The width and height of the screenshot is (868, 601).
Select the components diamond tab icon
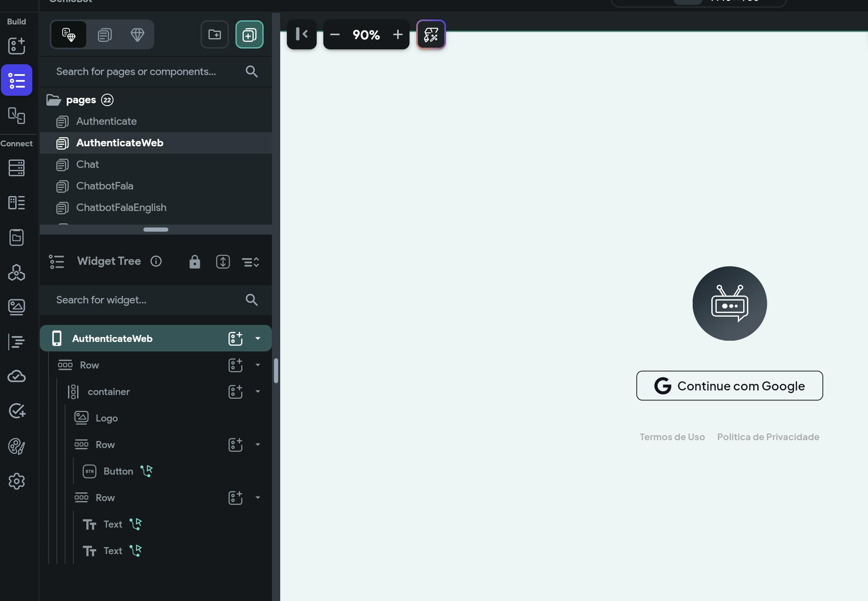pyautogui.click(x=138, y=34)
